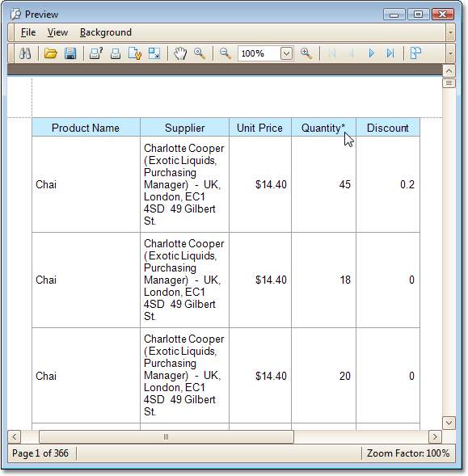The image size is (468, 476).
Task: Click the binoculars Search icon
Action: pos(25,53)
